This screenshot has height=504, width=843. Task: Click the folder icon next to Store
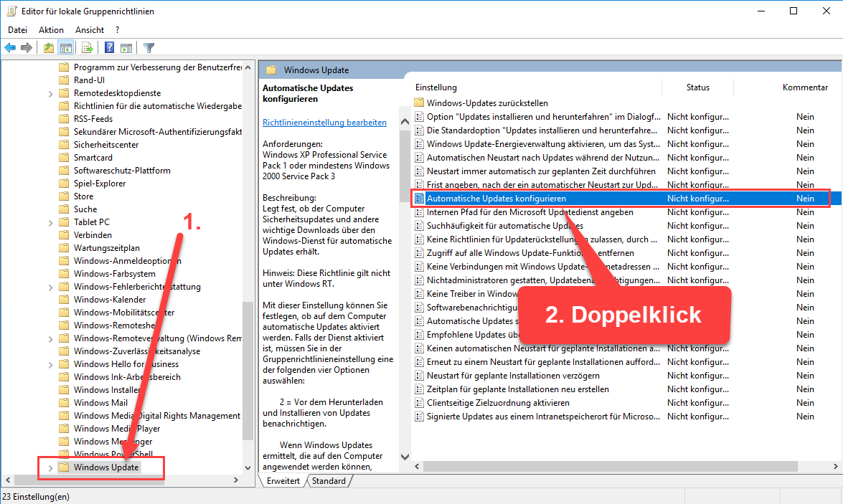(64, 196)
